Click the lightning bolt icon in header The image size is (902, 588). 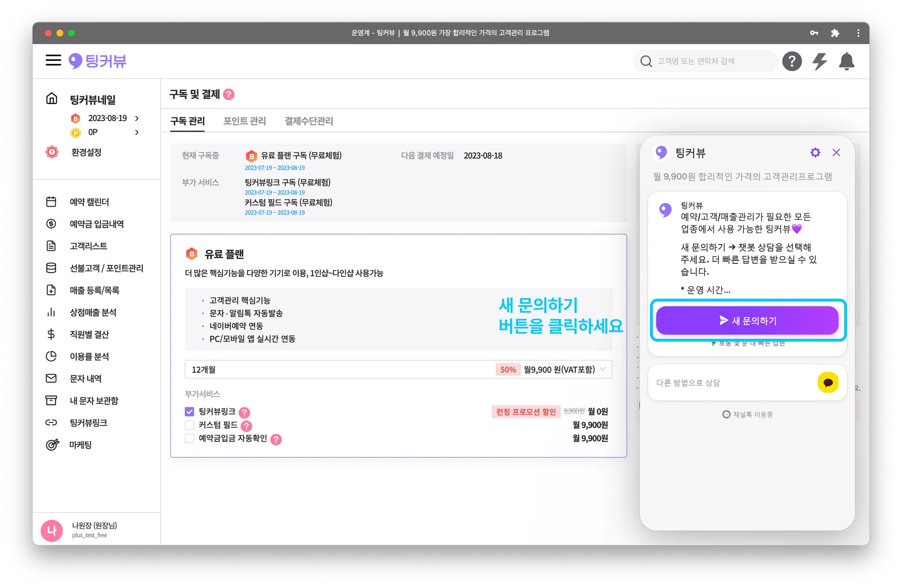tap(819, 61)
